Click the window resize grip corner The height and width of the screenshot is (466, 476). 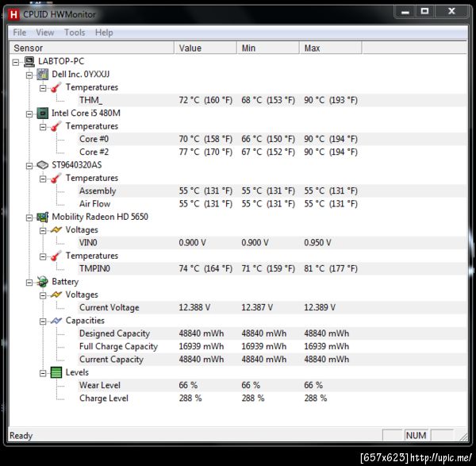463,437
